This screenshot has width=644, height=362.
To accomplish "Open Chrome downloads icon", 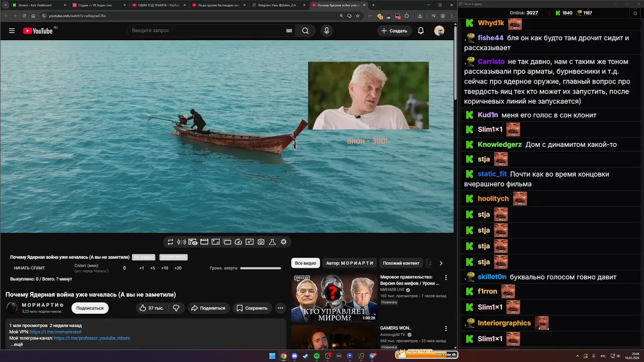I will (x=420, y=16).
